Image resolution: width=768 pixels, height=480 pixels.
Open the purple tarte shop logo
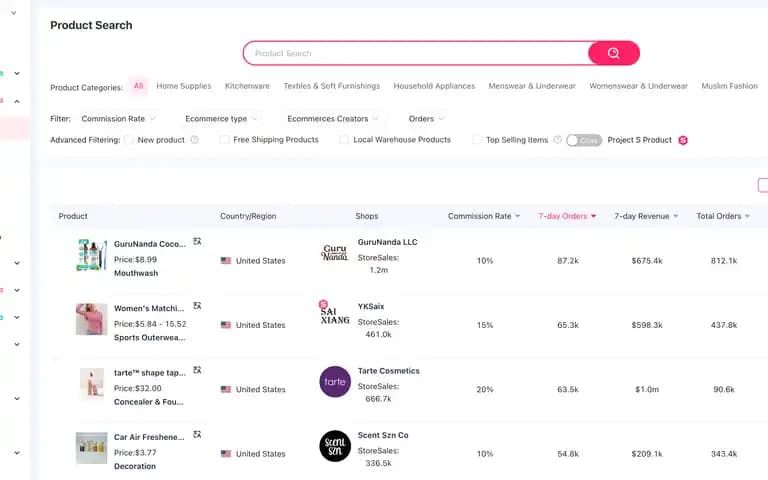335,382
